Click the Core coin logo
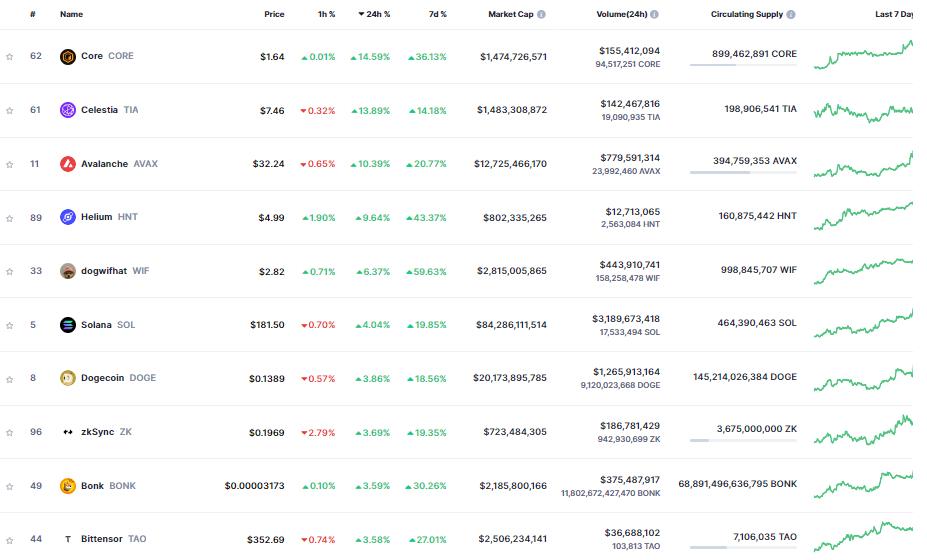Image resolution: width=927 pixels, height=560 pixels. [68, 57]
